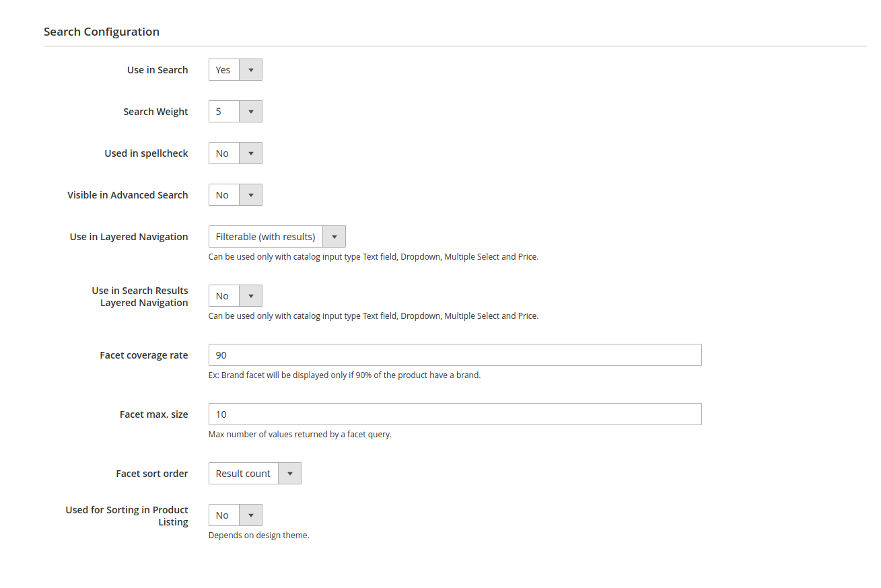Click the Visible in Advanced Search arrow icon

[x=251, y=194]
